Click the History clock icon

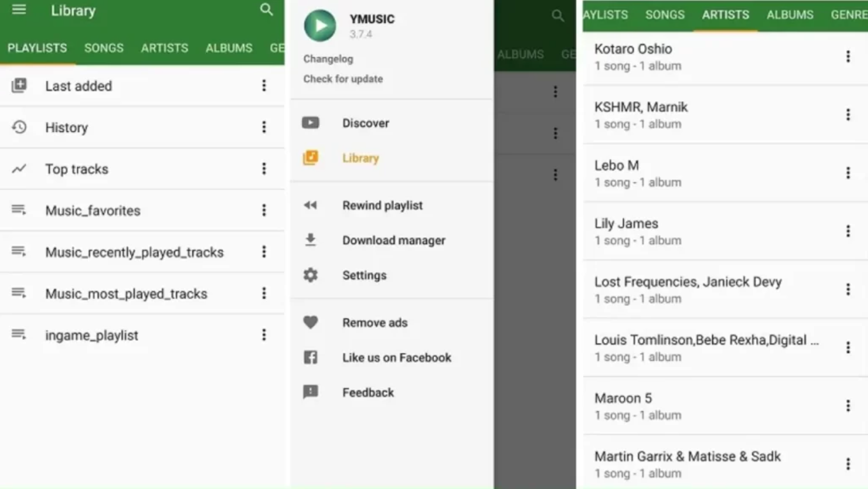19,127
